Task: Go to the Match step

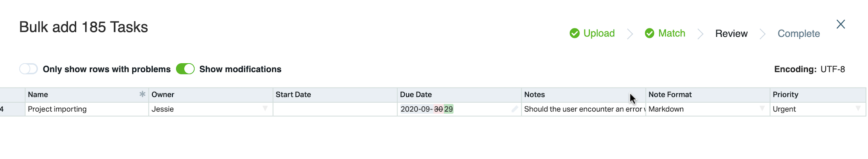Action: point(672,33)
